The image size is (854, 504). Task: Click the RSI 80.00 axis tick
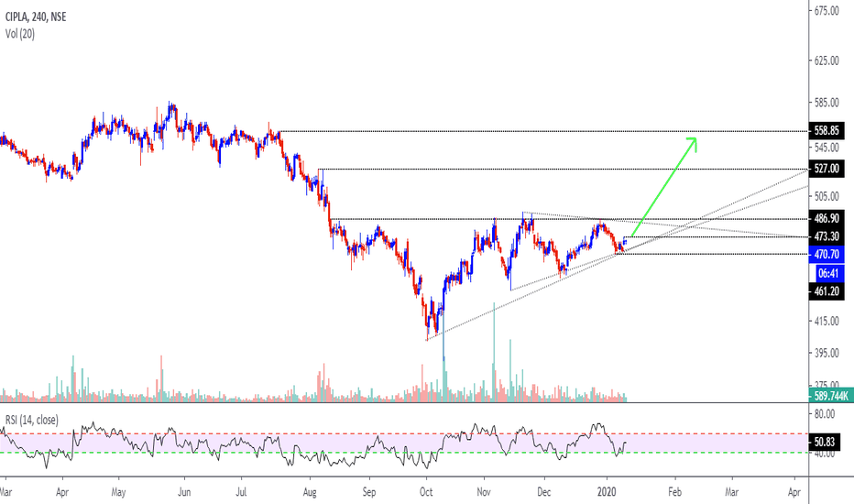824,414
